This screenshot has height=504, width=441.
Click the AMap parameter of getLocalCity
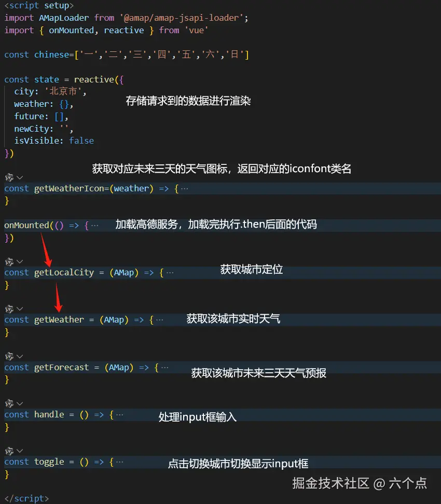click(124, 273)
